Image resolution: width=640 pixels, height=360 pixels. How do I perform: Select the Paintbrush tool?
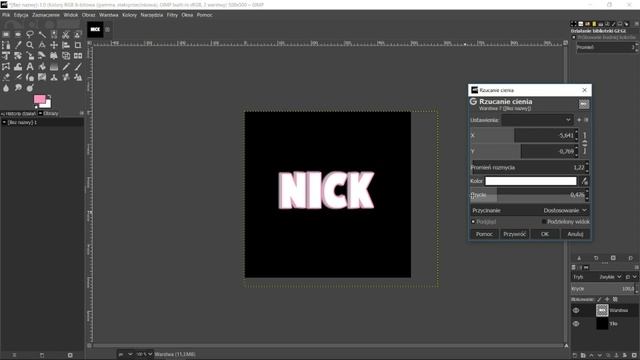point(78,67)
